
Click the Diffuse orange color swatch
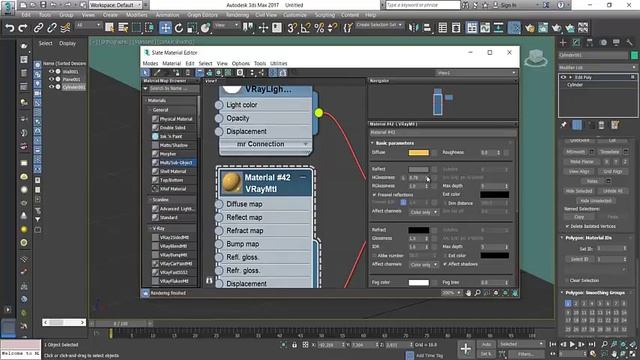419,153
